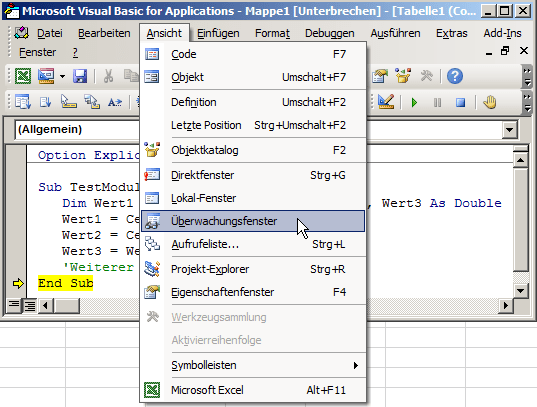Screen dimensions: 537x407
Task: Open the Help question mark icon
Action: pyautogui.click(x=455, y=76)
